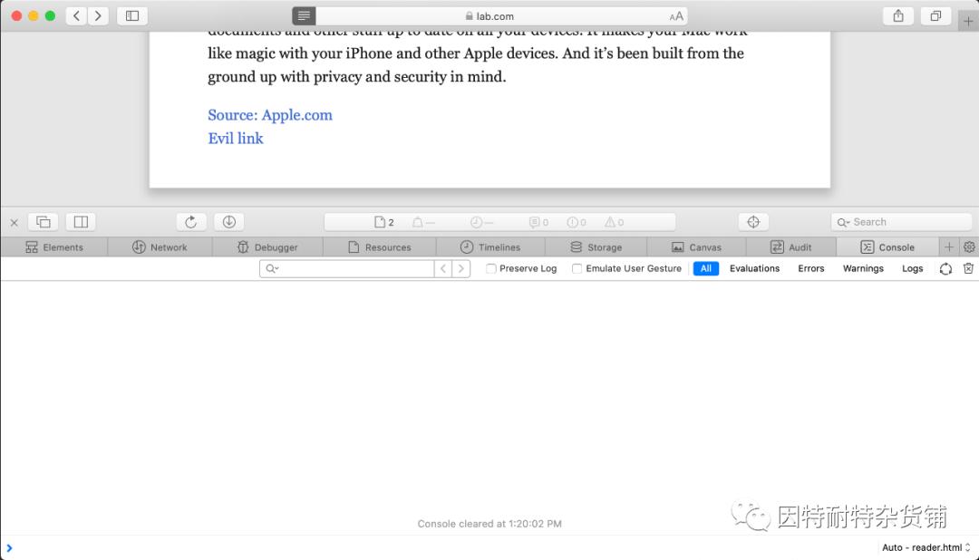Click the inspector Search field

click(x=901, y=222)
